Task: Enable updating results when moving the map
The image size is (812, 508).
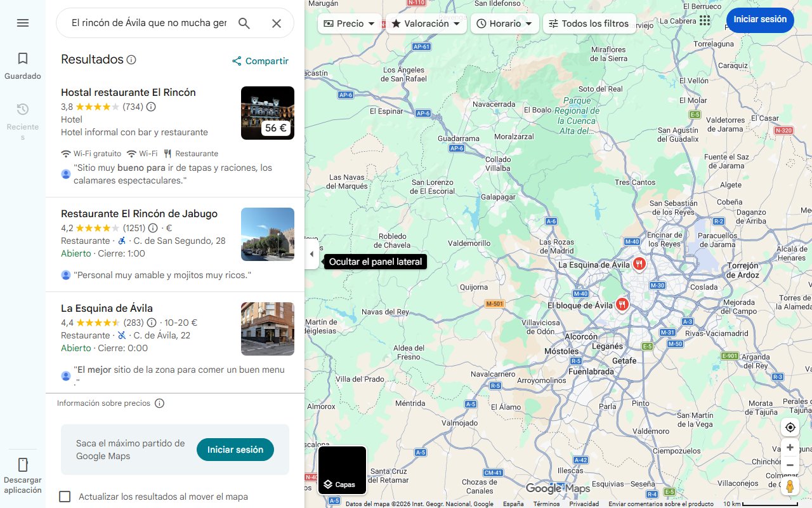Action: click(x=65, y=497)
